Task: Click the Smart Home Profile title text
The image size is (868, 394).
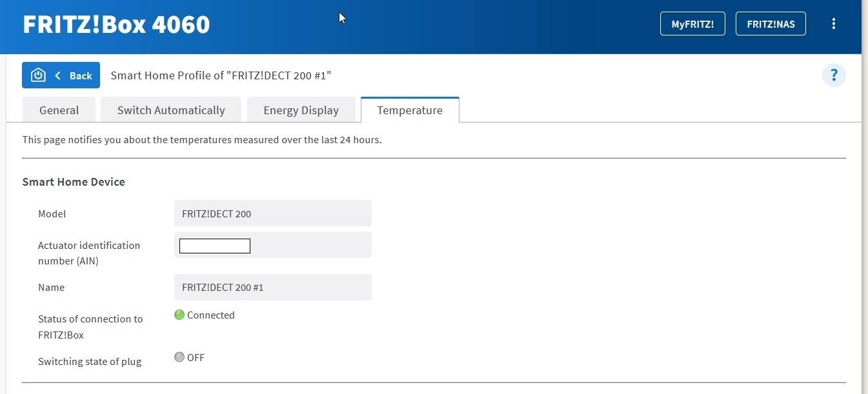Action: point(221,75)
